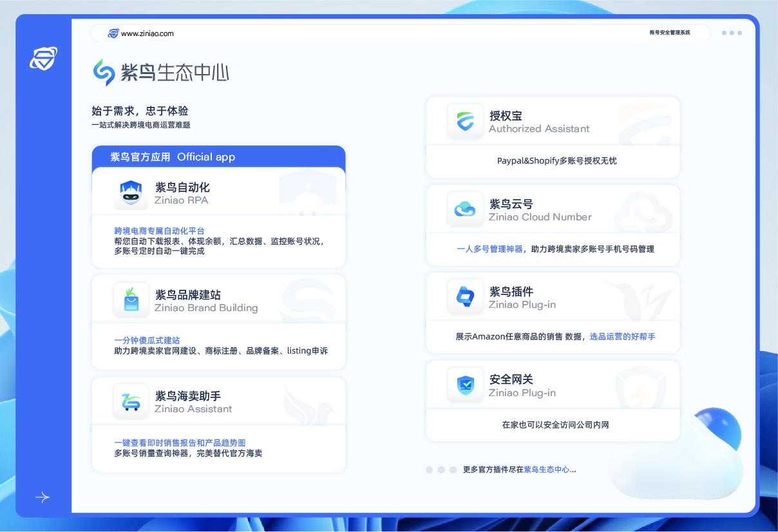The height and width of the screenshot is (532, 778).
Task: Open the 紫鸟云号 cloud number icon
Action: pos(465,208)
